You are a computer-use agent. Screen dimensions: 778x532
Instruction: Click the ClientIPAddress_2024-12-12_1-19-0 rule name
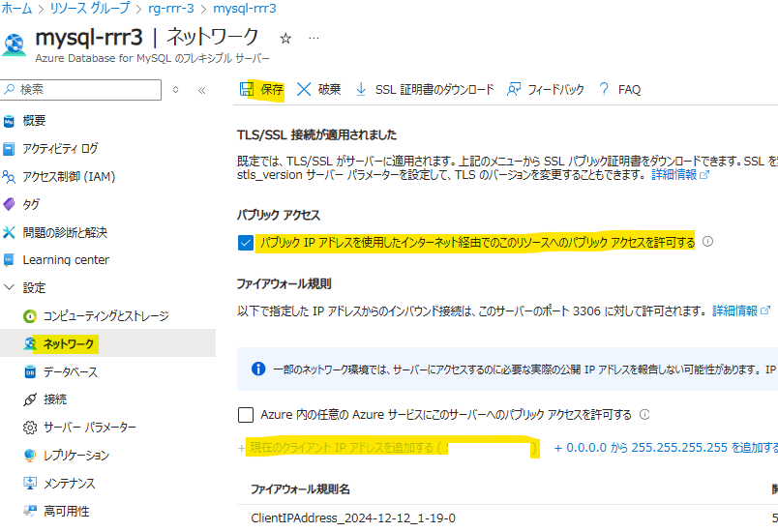(x=353, y=518)
